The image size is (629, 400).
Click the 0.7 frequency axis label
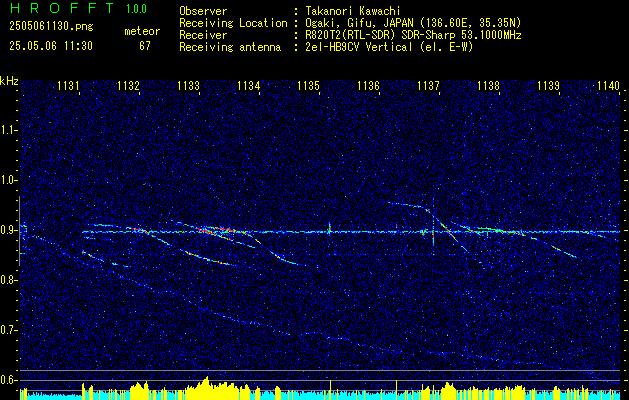[x=8, y=330]
